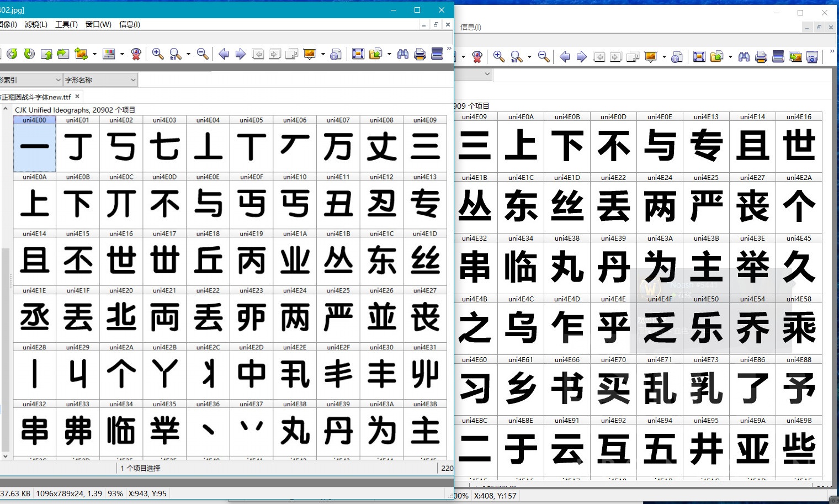839x504 pixels.
Task: Rotate the image counterclockwise
Action: coord(13,54)
